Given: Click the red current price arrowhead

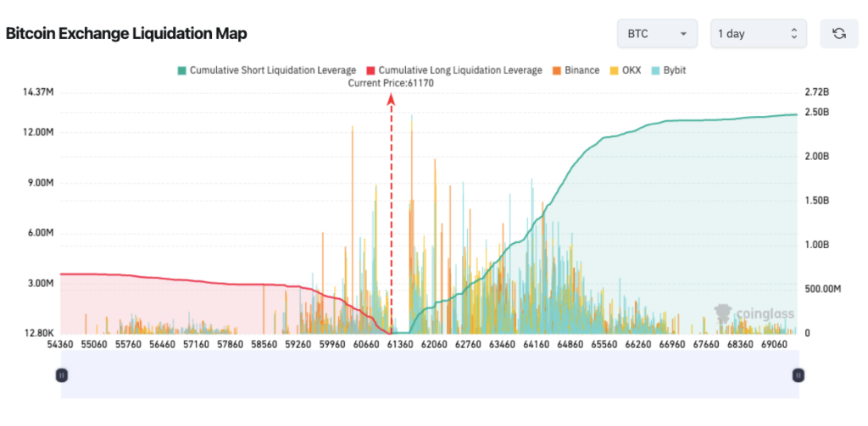Looking at the screenshot, I should 391,99.
